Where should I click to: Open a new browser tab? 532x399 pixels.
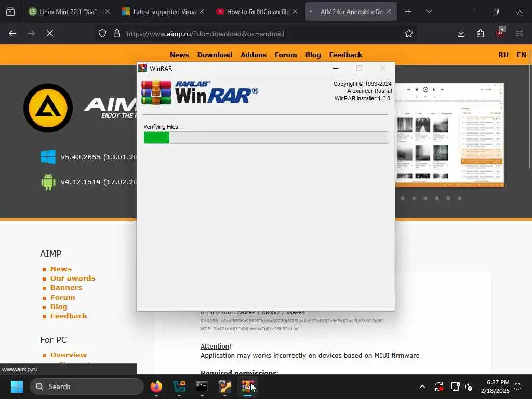point(408,12)
